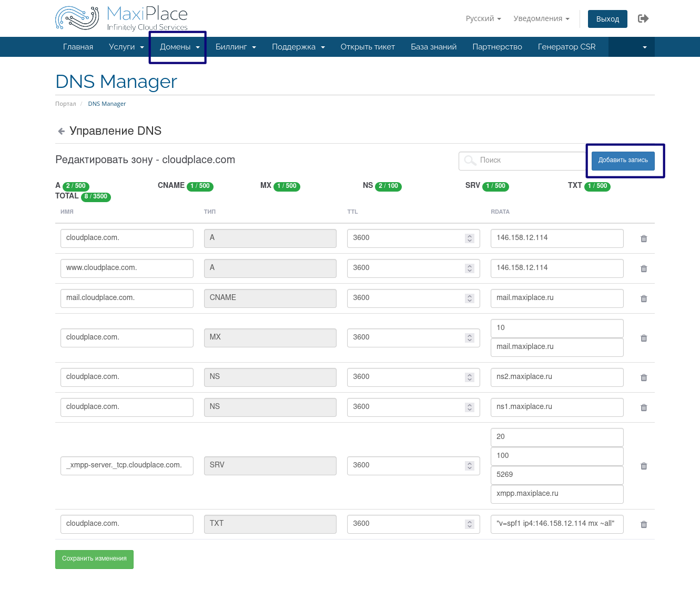Click the CNAME type field
This screenshot has height=589, width=700.
tap(270, 298)
